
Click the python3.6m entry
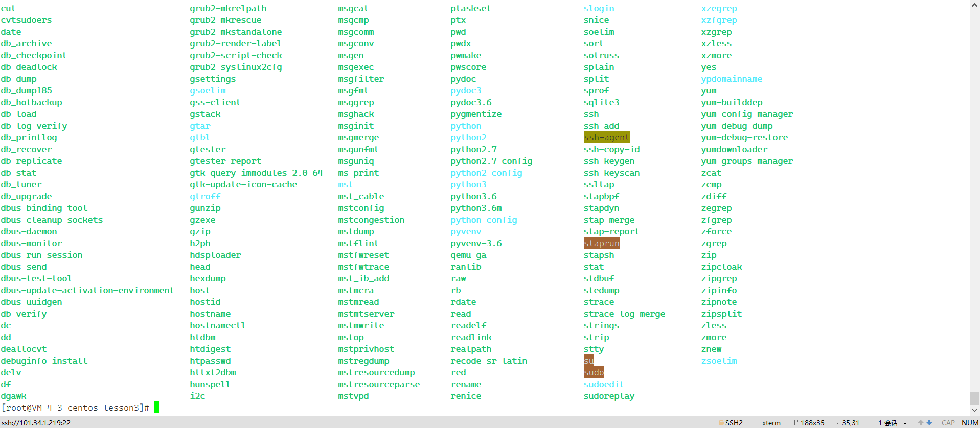tap(476, 208)
